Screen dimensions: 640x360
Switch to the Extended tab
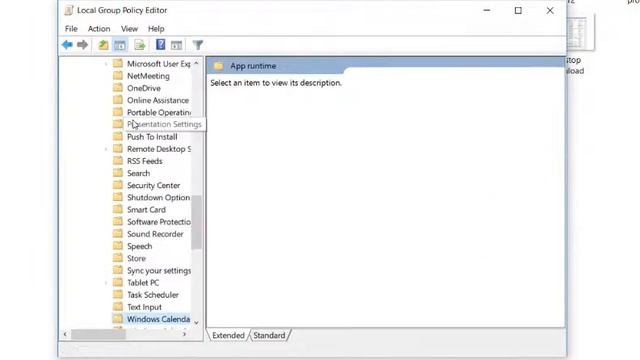click(x=228, y=335)
